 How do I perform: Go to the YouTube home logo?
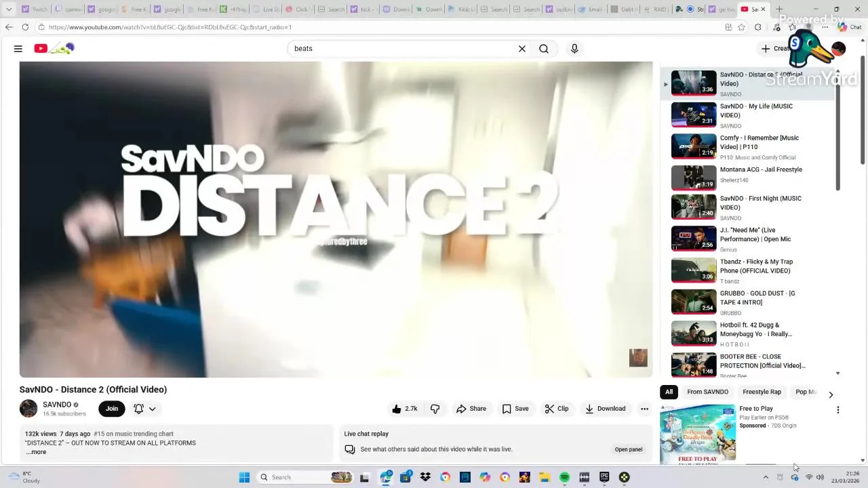(x=54, y=48)
